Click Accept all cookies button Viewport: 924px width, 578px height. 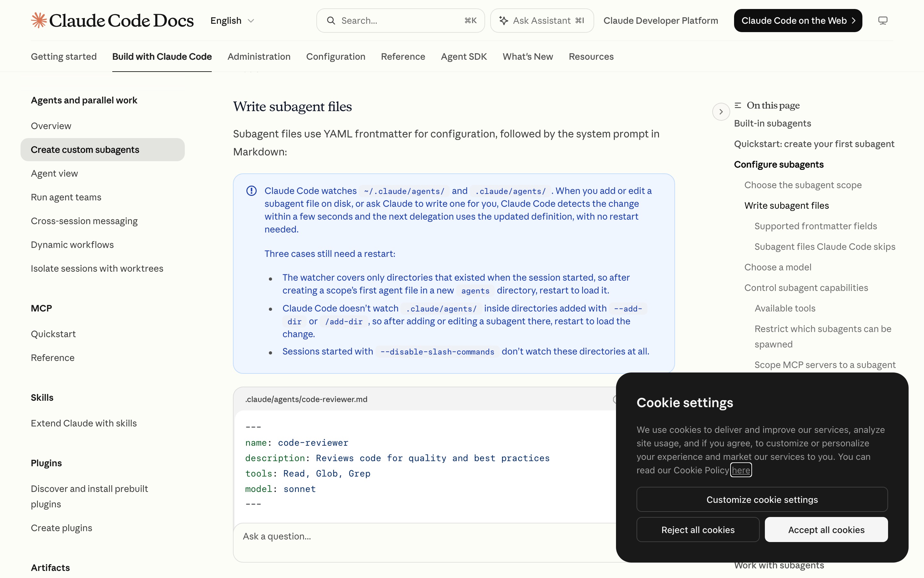(826, 530)
